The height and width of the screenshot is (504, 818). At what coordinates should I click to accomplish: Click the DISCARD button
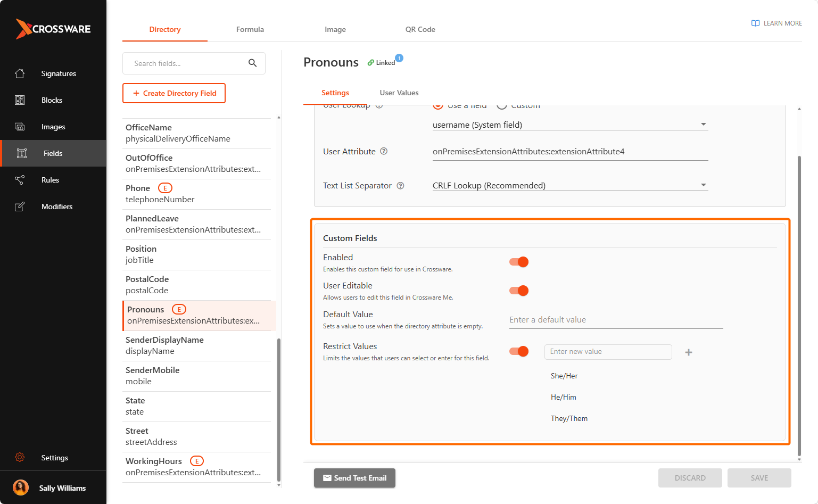tap(690, 478)
